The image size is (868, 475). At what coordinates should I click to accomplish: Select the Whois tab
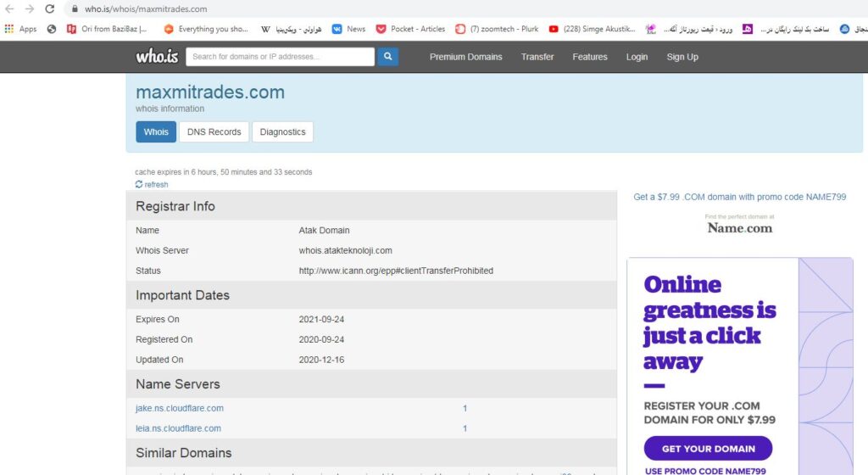156,132
